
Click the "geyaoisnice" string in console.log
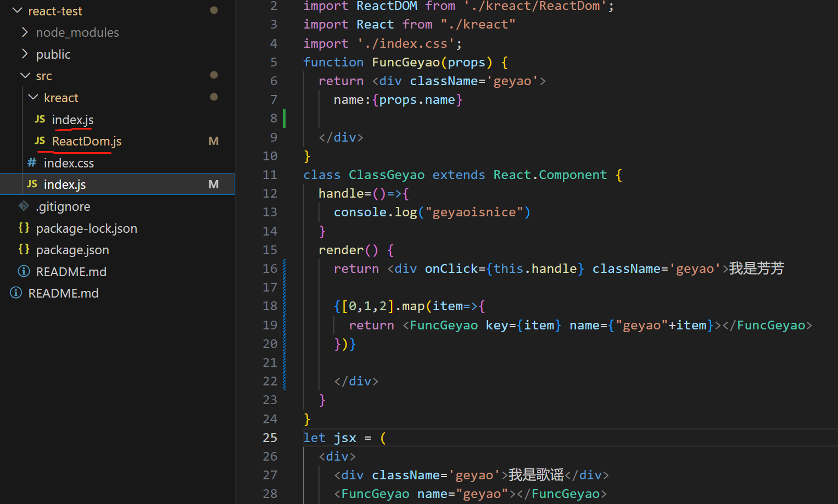(x=474, y=212)
